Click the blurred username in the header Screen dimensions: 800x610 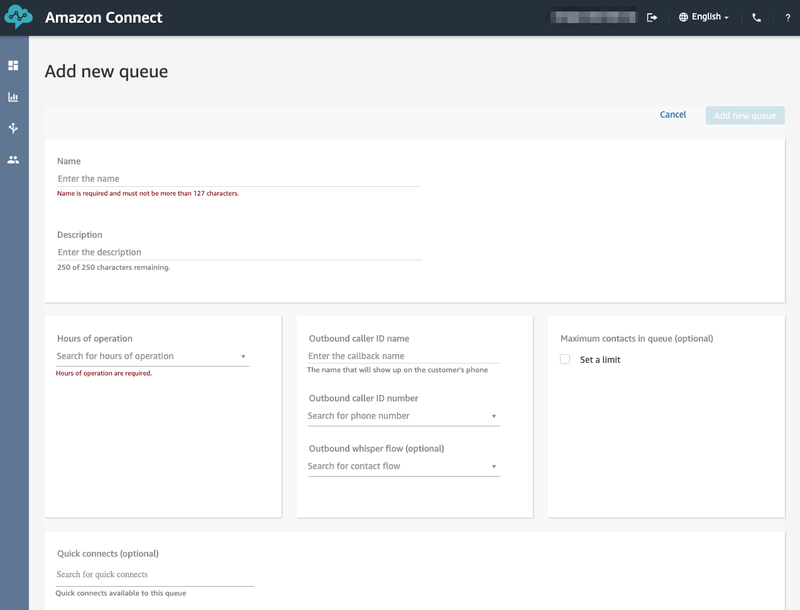[x=593, y=17]
